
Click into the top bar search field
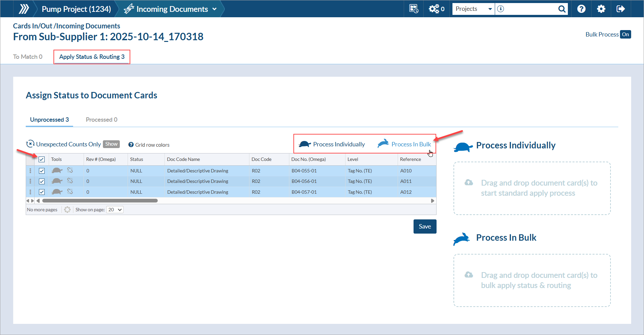click(531, 9)
